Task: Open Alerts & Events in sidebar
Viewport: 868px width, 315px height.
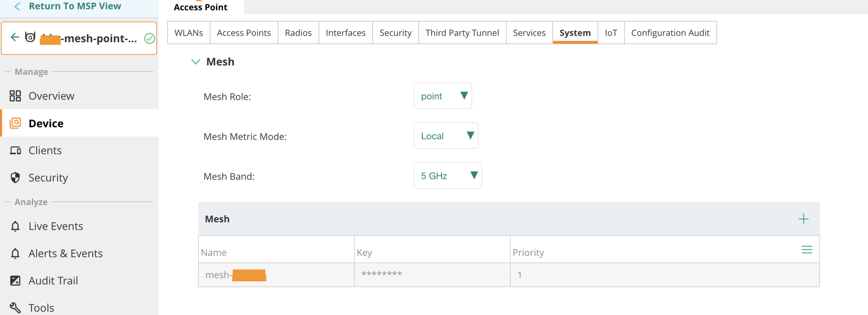Action: (x=65, y=254)
